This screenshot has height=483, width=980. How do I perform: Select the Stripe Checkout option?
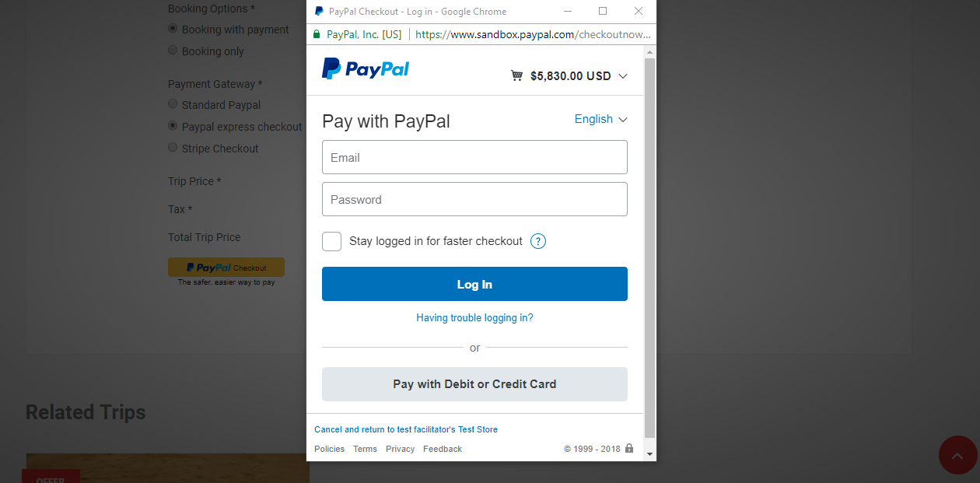(x=173, y=148)
